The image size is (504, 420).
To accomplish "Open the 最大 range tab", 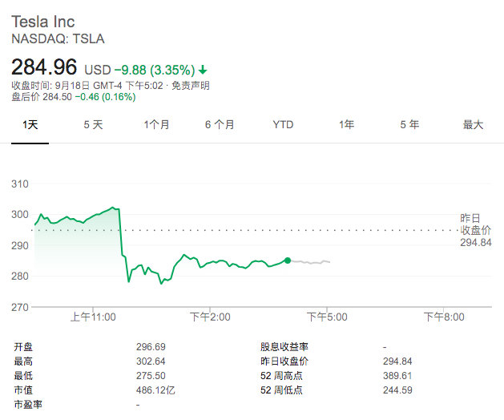I will coord(473,125).
